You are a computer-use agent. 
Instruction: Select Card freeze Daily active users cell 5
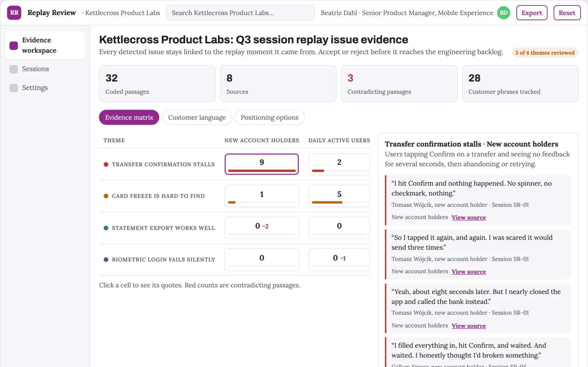pos(339,196)
